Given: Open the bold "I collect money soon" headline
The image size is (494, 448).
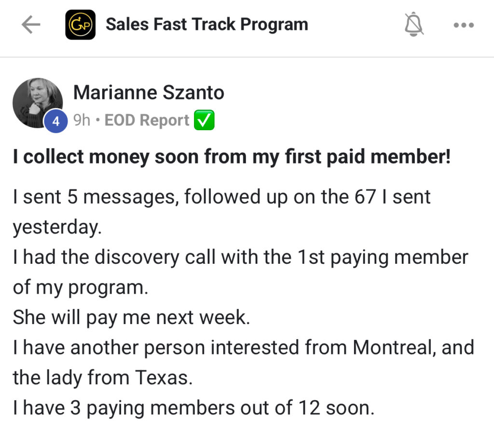Looking at the screenshot, I should 232,157.
